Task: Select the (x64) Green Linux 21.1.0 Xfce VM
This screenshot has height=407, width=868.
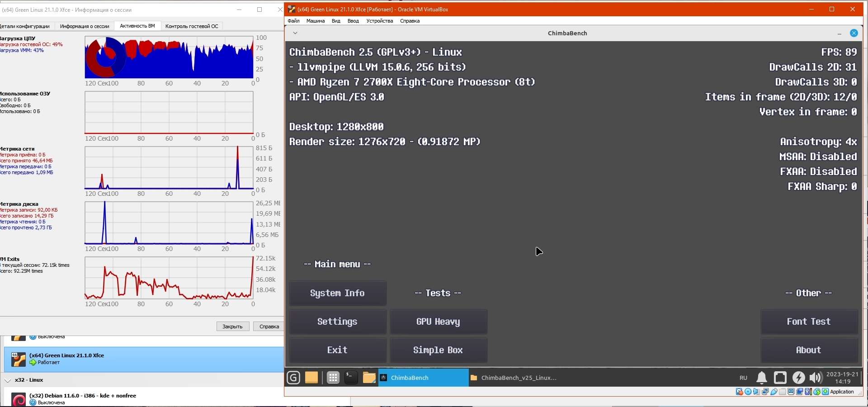Action: [144, 359]
